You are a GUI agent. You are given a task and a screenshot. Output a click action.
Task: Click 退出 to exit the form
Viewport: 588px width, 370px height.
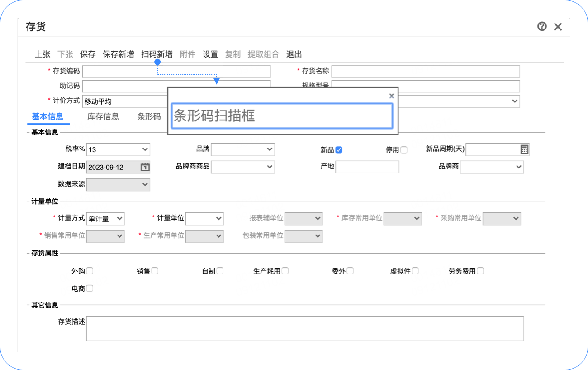click(294, 54)
